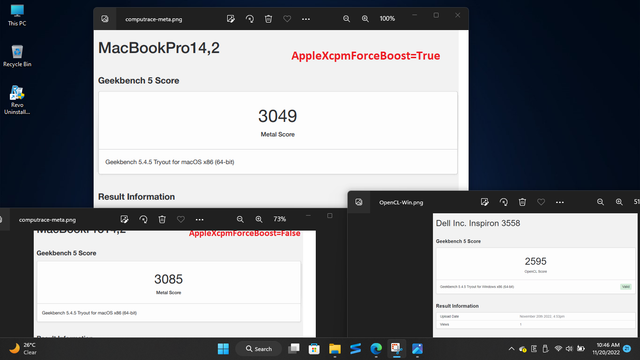Favorite the image in top computrace-meta.png window
Image resolution: width=640 pixels, height=360 pixels.
coord(287,19)
